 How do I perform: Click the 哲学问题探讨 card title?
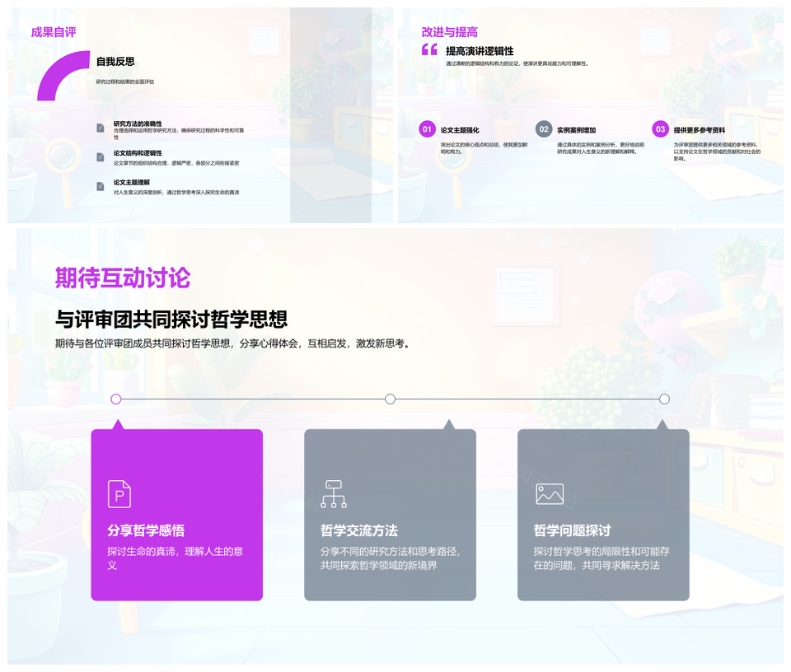pos(572,530)
